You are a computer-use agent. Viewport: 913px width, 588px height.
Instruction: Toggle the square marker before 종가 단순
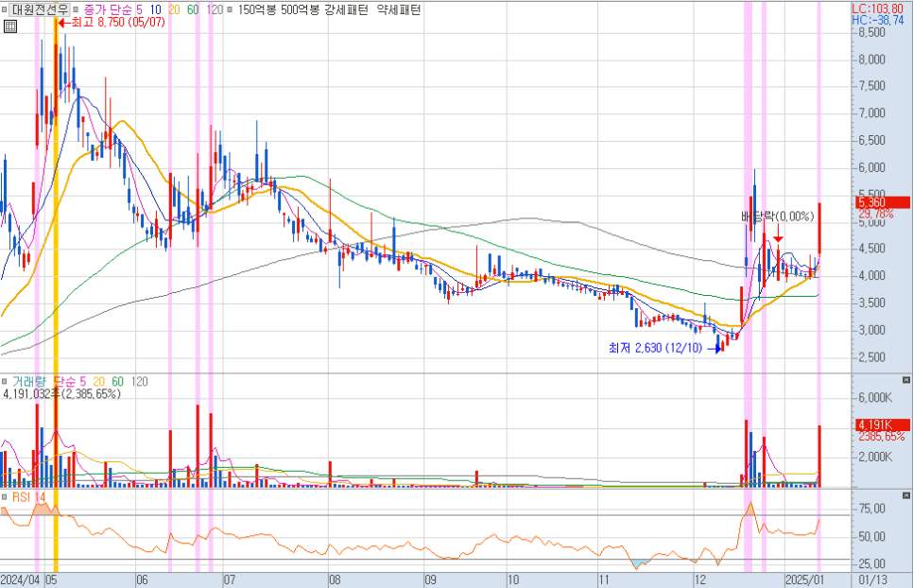pyautogui.click(x=76, y=9)
